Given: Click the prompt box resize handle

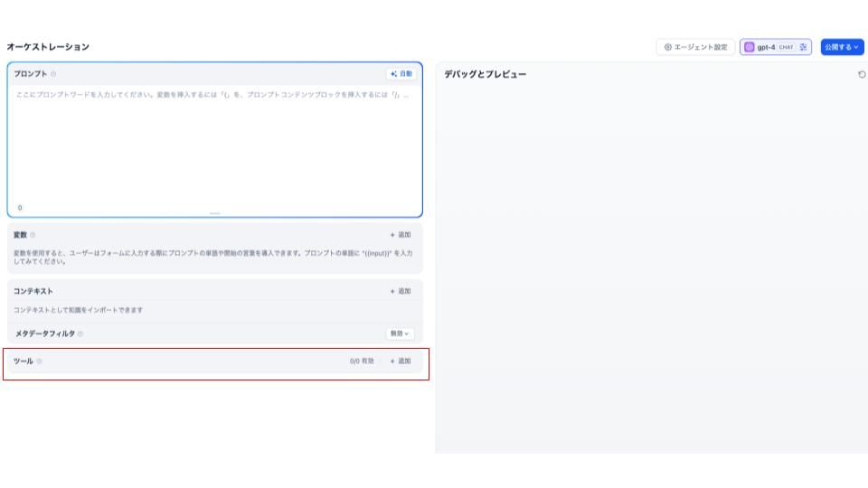Looking at the screenshot, I should coord(214,213).
